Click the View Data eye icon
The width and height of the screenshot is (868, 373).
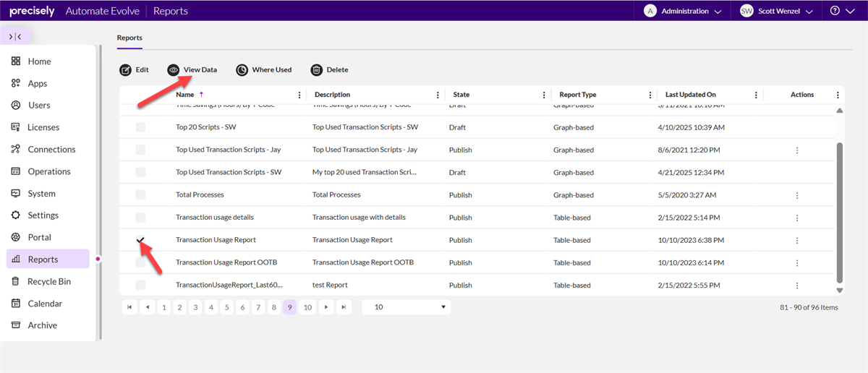pos(174,70)
